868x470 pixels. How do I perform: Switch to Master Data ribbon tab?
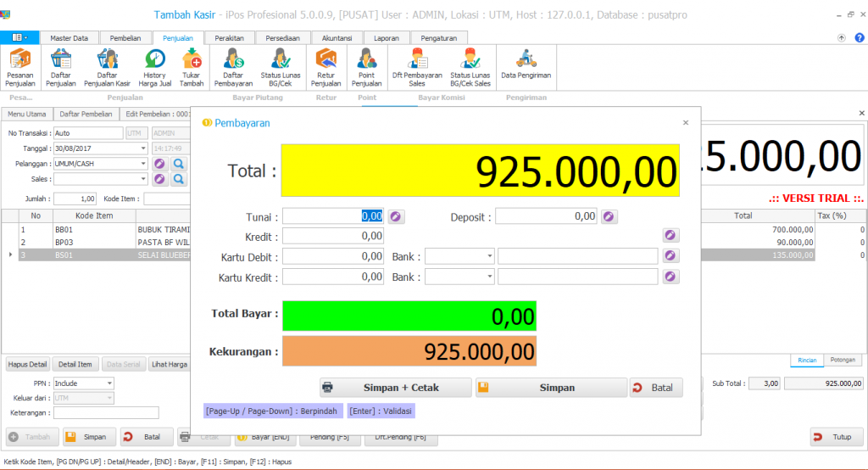click(70, 38)
